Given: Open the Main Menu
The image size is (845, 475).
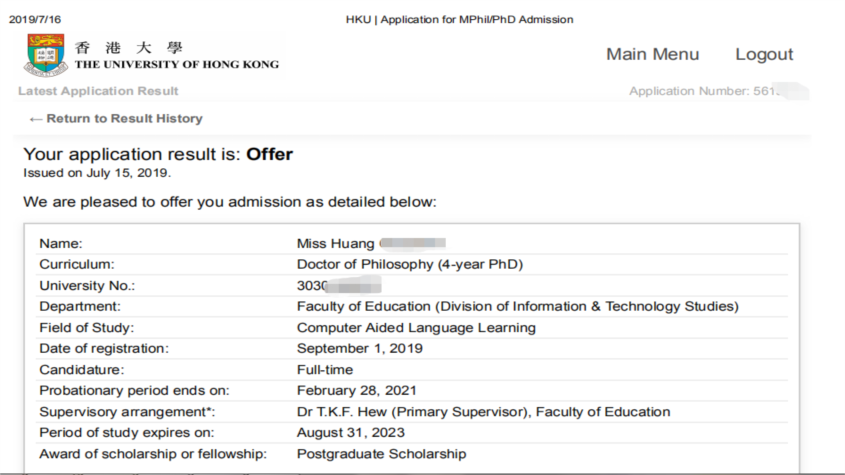Looking at the screenshot, I should (652, 54).
